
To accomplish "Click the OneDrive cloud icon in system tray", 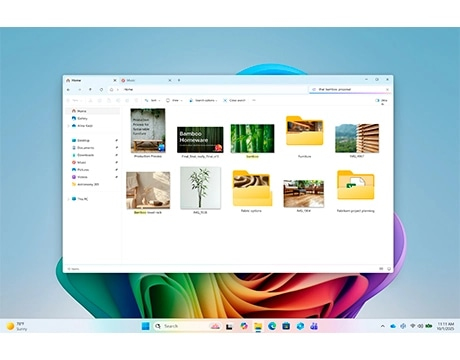I will (x=393, y=326).
